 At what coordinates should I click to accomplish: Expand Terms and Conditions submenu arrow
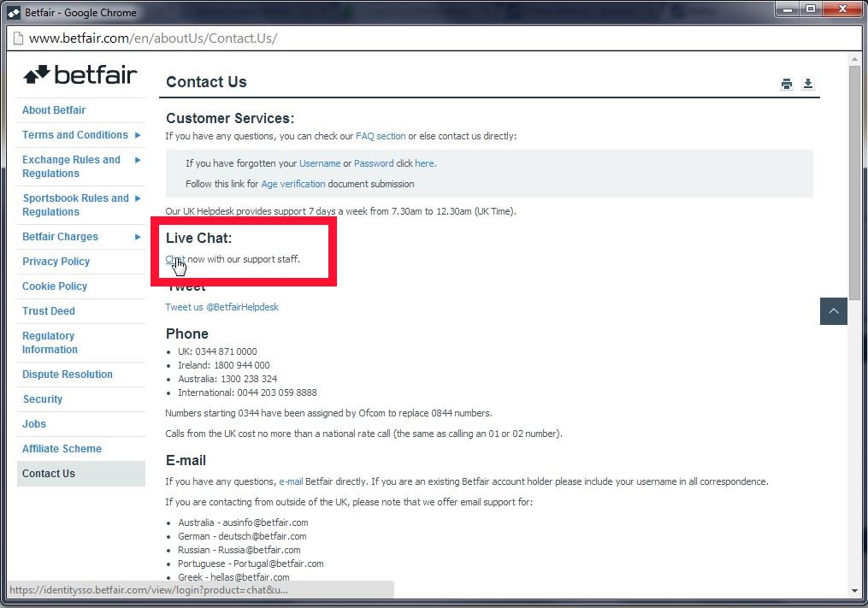pos(138,135)
